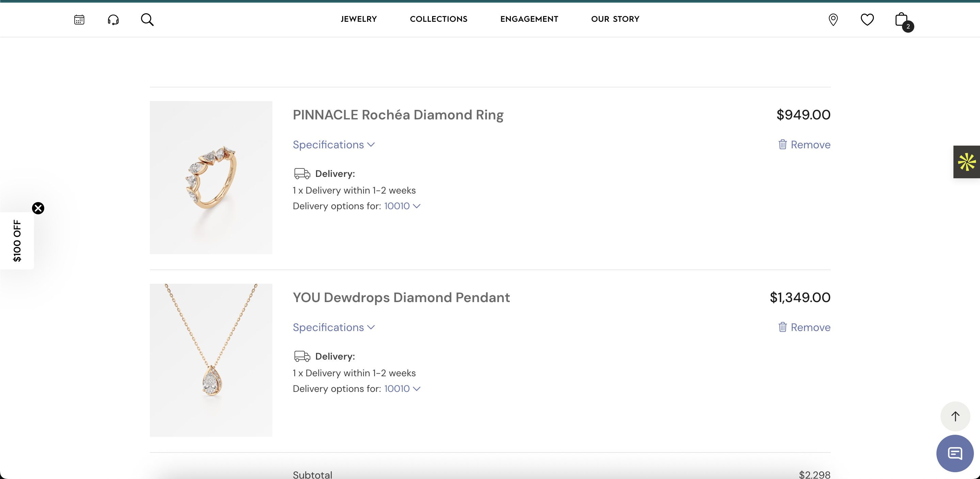Open the ENGAGEMENT menu
The width and height of the screenshot is (980, 479).
[529, 19]
